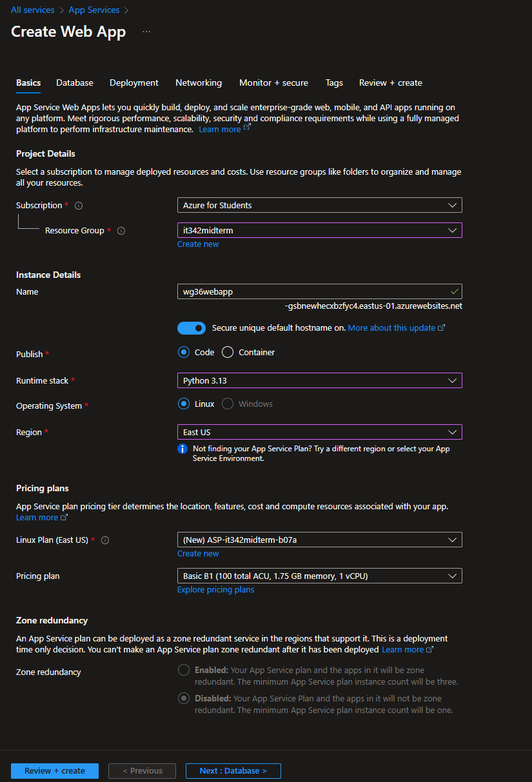Go to the Monitor + secure tab

pyautogui.click(x=273, y=83)
